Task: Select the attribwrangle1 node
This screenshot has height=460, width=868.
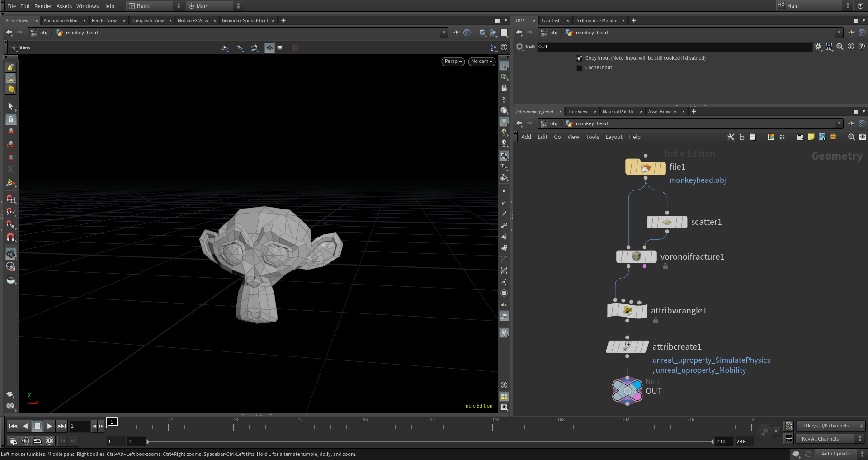Action: (627, 311)
